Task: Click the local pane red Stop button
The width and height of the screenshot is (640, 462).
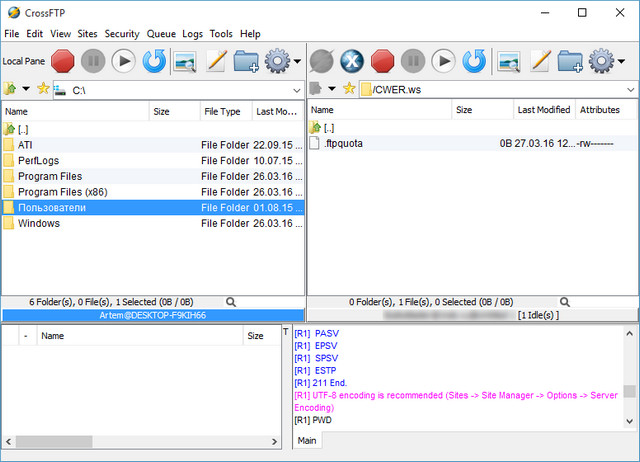Action: [x=63, y=61]
